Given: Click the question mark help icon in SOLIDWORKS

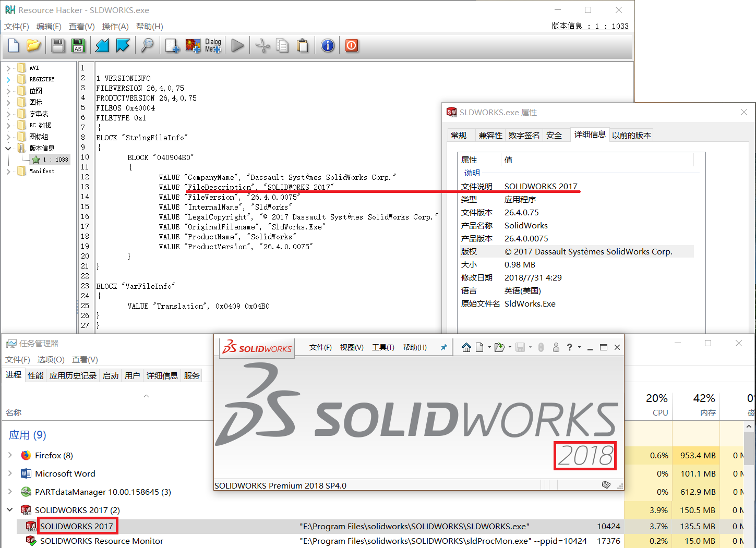Looking at the screenshot, I should [x=570, y=347].
